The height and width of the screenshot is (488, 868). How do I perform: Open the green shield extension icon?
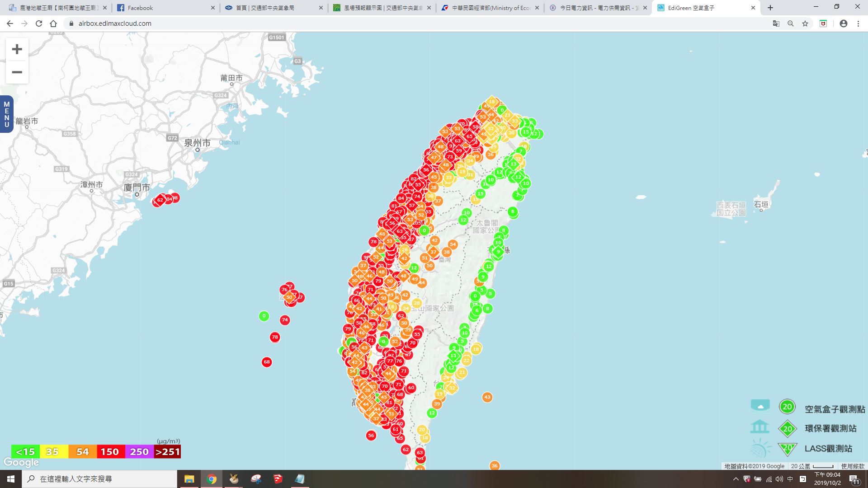click(x=823, y=23)
